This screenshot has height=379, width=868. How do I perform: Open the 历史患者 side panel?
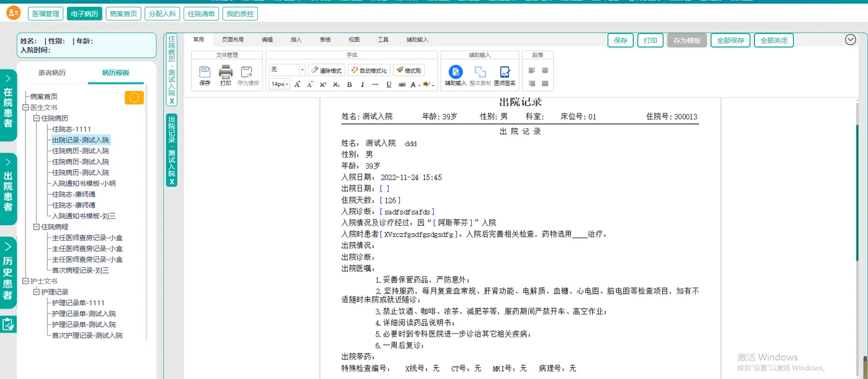[x=8, y=273]
